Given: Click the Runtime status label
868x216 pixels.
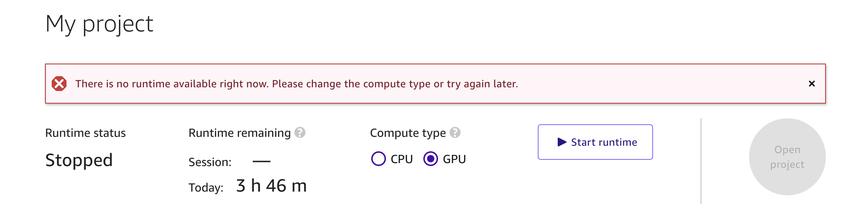Looking at the screenshot, I should click(x=86, y=132).
